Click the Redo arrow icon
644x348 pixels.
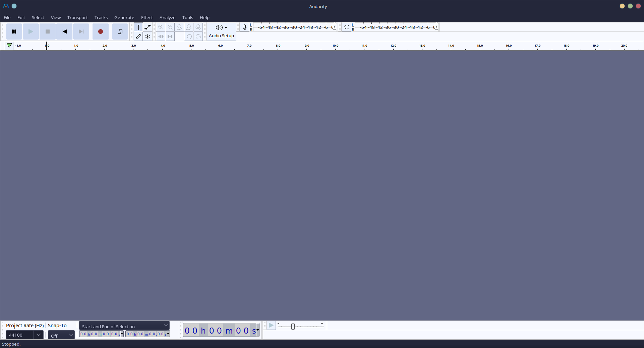198,36
